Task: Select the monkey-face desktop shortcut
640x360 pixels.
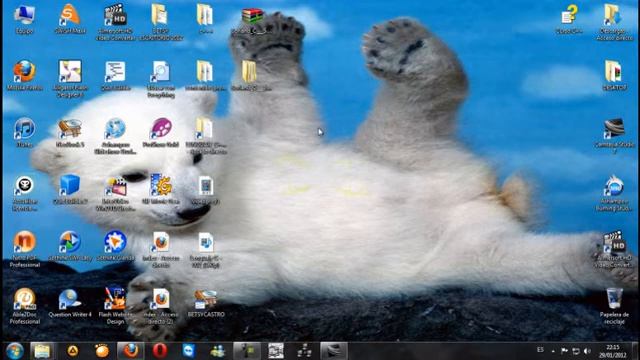Action: click(24, 185)
